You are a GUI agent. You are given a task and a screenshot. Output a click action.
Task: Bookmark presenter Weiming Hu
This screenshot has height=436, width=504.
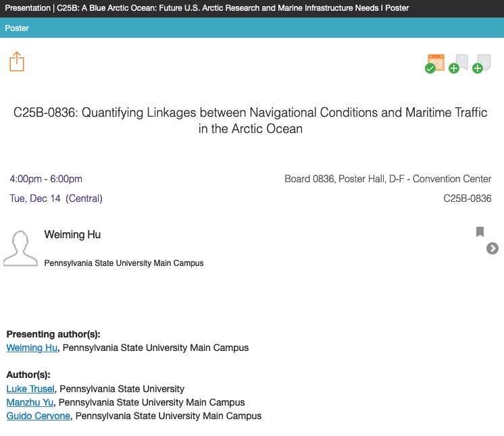(480, 231)
